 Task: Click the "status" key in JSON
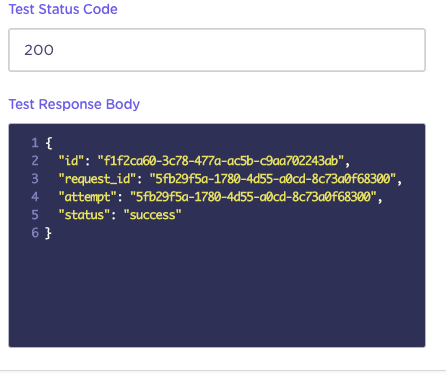click(x=84, y=215)
